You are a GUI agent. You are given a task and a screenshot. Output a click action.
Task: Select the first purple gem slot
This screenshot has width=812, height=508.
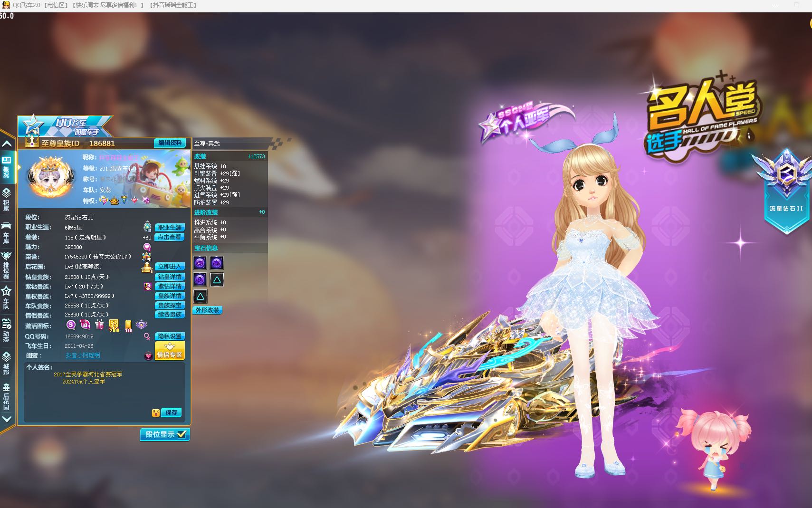point(200,263)
